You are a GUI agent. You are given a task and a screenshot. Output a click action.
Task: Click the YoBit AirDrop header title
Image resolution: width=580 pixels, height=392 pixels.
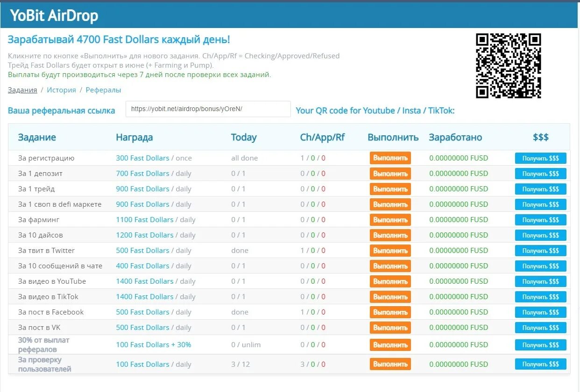[x=54, y=15]
